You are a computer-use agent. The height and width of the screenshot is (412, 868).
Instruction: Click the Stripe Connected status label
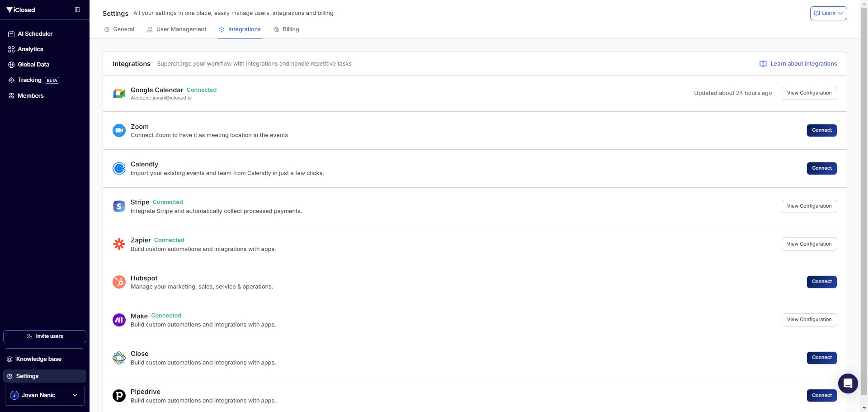click(168, 202)
